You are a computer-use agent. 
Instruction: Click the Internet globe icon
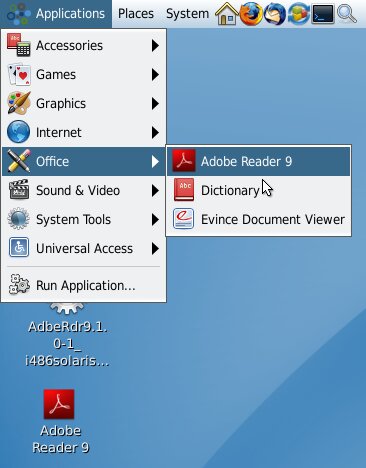(19, 132)
